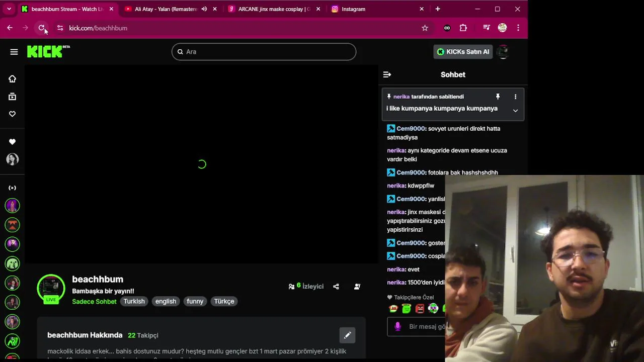This screenshot has width=644, height=362.
Task: Unpin the pinned chat message
Action: click(x=498, y=97)
